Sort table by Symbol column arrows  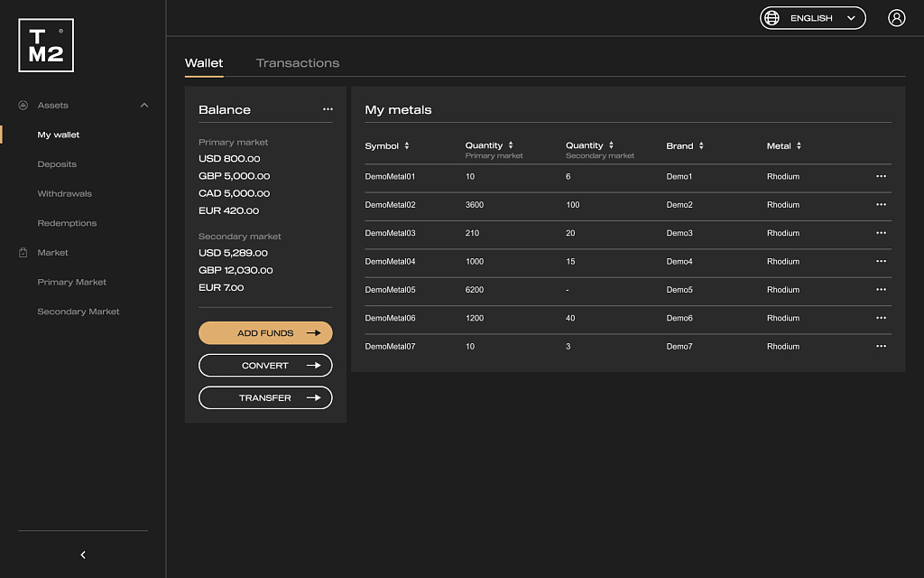click(x=407, y=145)
